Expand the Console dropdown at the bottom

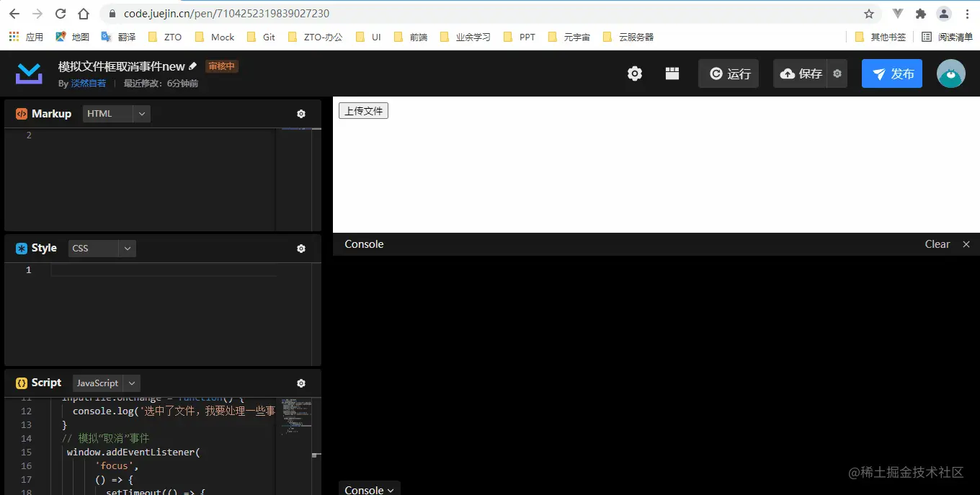[369, 489]
